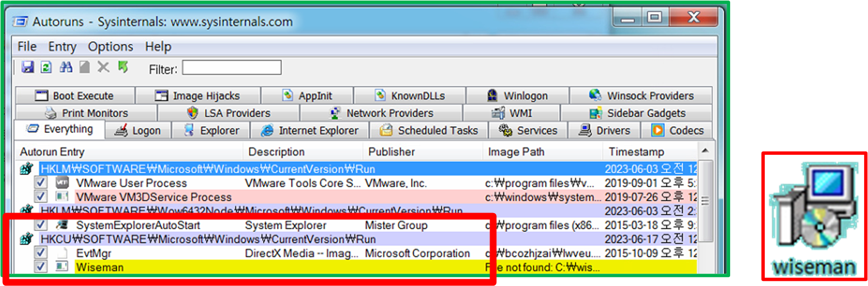The height and width of the screenshot is (286, 868).
Task: Click the vertical scrollbar thumb
Action: pos(706,200)
